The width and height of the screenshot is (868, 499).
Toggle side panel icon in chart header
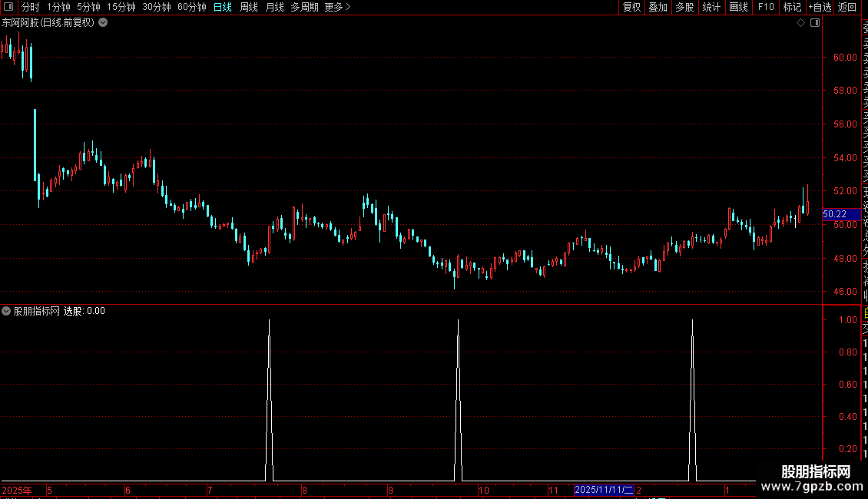[815, 23]
